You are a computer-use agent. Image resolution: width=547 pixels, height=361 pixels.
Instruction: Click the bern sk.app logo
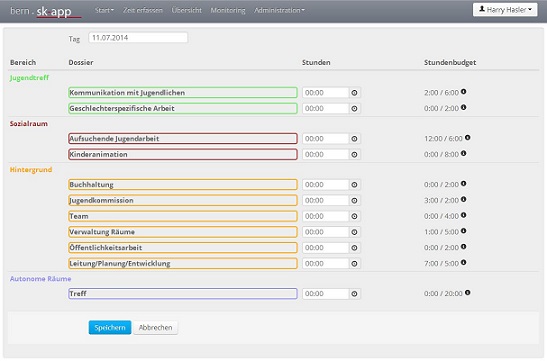[x=45, y=11]
